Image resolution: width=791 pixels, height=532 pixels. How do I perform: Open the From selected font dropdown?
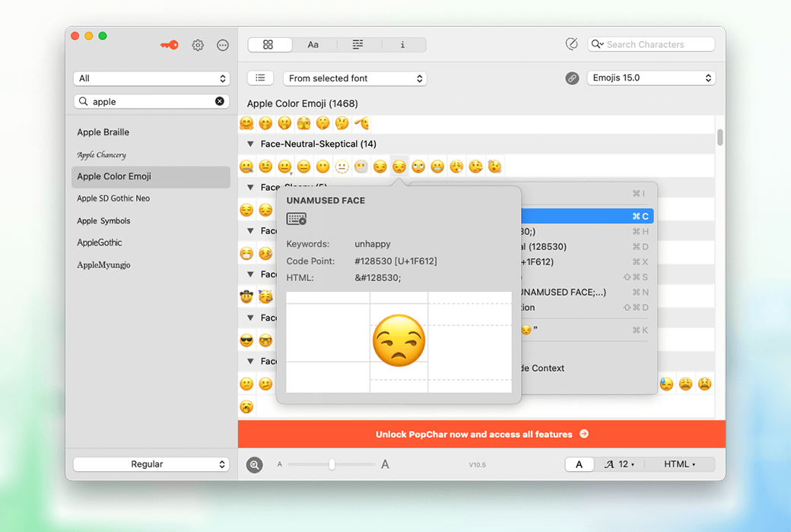point(354,78)
